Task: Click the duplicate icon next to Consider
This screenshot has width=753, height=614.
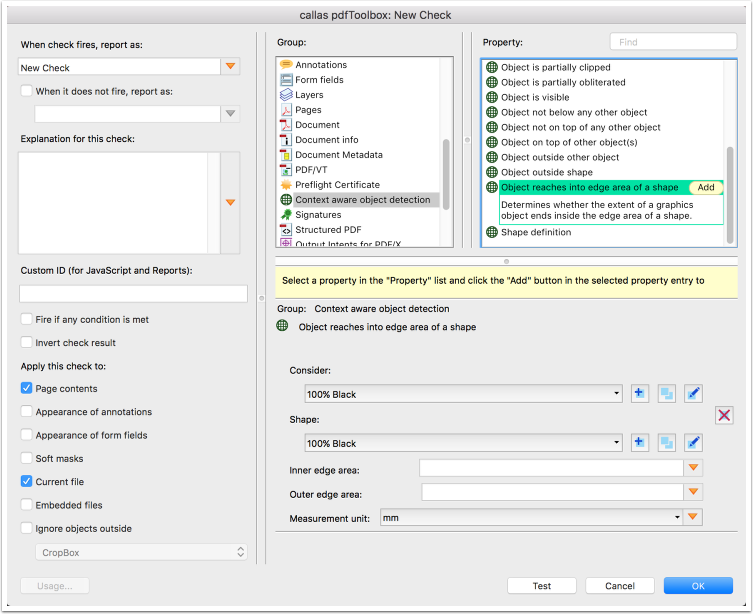Action: (x=666, y=394)
